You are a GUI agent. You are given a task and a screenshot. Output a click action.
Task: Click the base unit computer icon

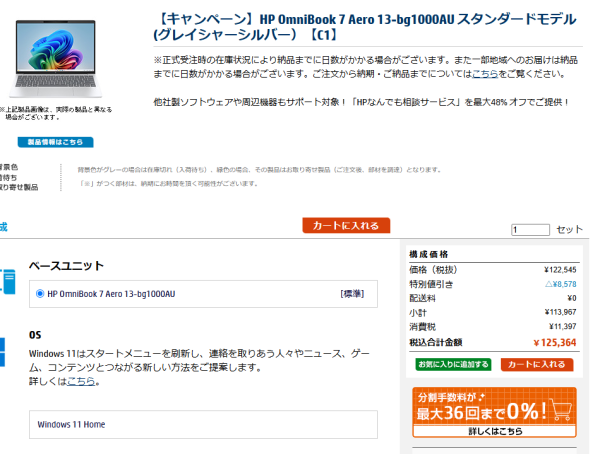[x=8, y=281]
